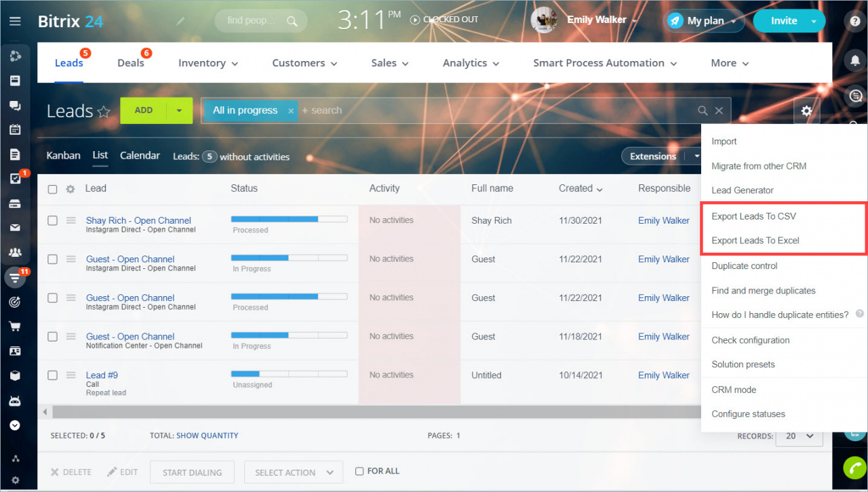The width and height of the screenshot is (868, 492).
Task: Click the START DIALING button
Action: pos(192,472)
